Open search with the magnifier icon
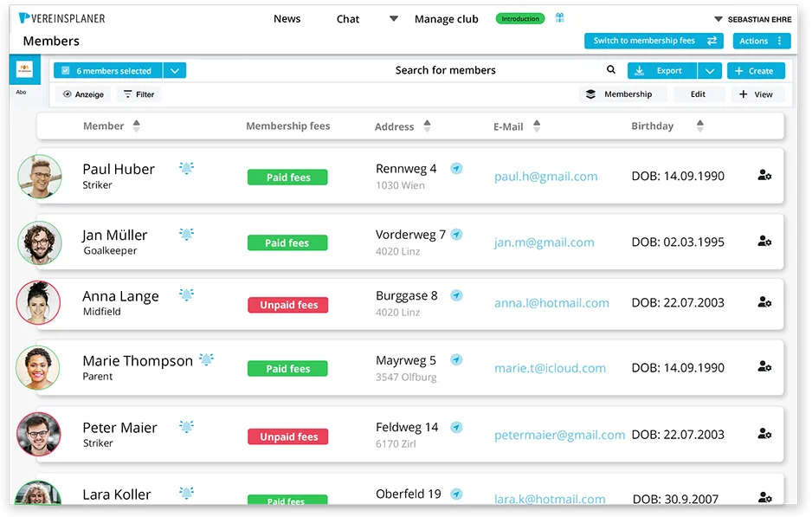This screenshot has width=812, height=517. click(x=611, y=69)
